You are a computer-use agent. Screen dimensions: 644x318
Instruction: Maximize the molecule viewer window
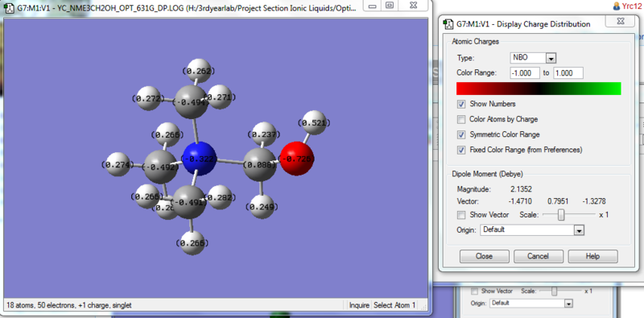click(x=390, y=6)
